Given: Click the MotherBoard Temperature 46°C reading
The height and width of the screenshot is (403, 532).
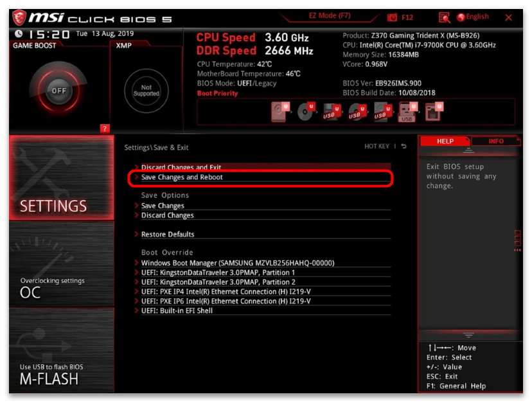Looking at the screenshot, I should click(x=249, y=74).
